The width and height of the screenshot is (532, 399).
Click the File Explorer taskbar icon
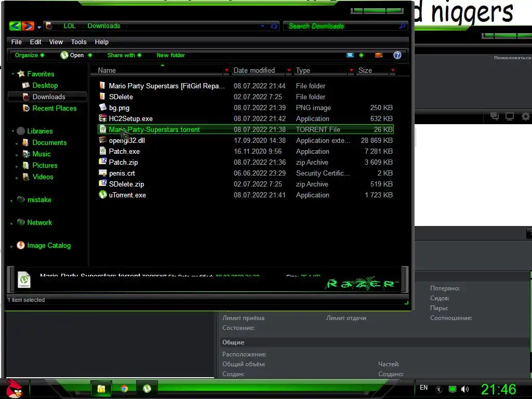point(101,389)
